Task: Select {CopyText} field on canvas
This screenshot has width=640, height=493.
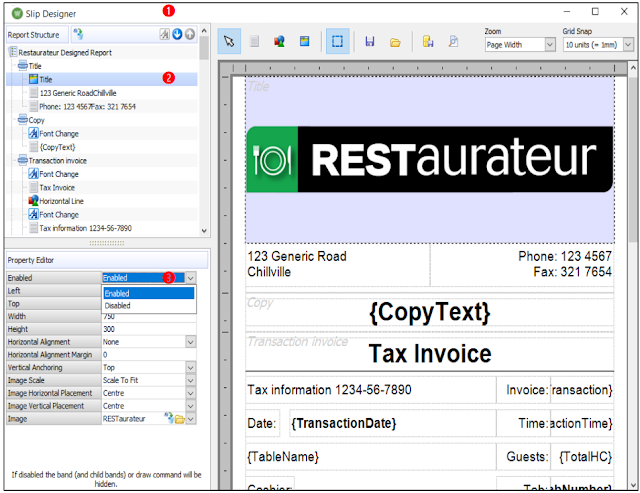Action: coord(430,312)
